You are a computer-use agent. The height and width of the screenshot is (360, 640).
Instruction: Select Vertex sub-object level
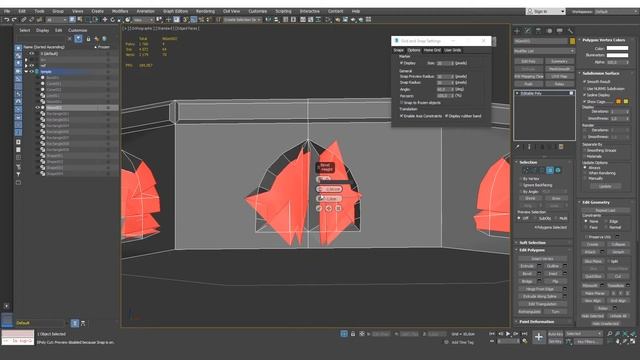pos(526,170)
